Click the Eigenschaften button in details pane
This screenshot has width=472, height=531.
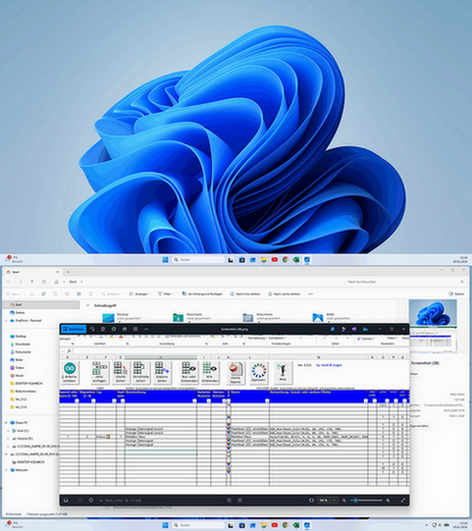pyautogui.click(x=420, y=426)
